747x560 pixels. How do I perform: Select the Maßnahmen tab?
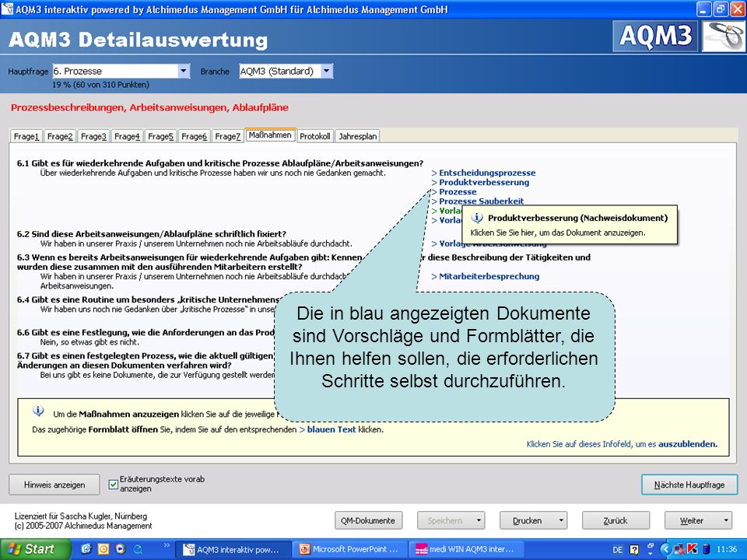pos(270,135)
